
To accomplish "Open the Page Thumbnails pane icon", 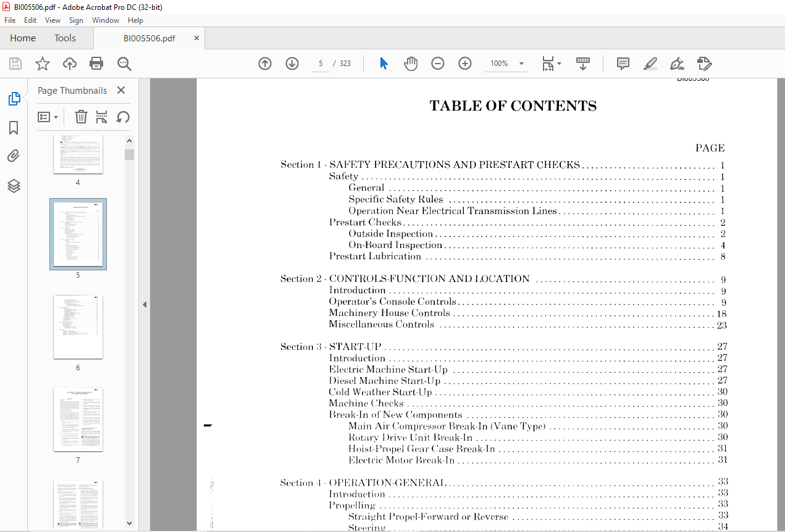I will 14,98.
